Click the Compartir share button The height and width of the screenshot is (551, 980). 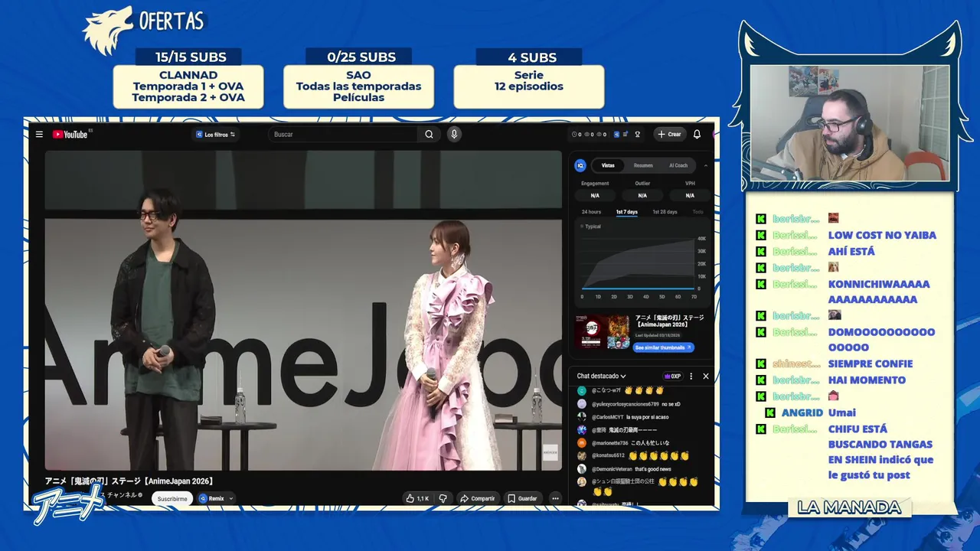coord(477,498)
